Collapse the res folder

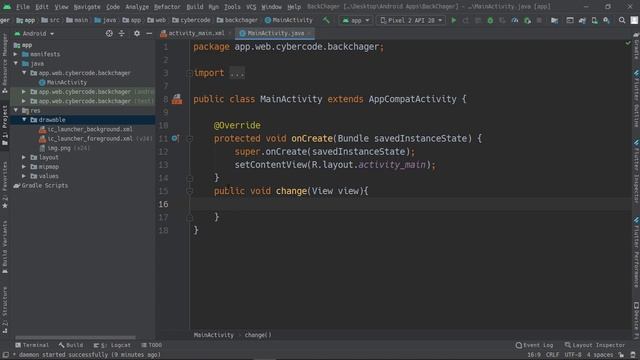16,110
